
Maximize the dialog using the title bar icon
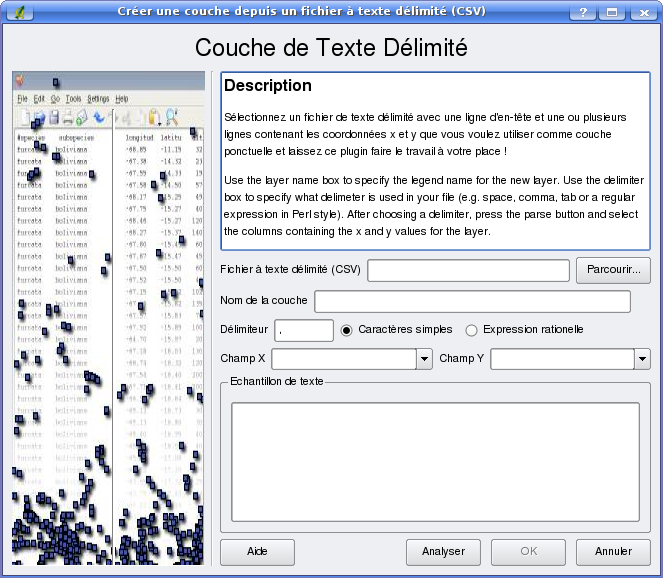(x=612, y=12)
